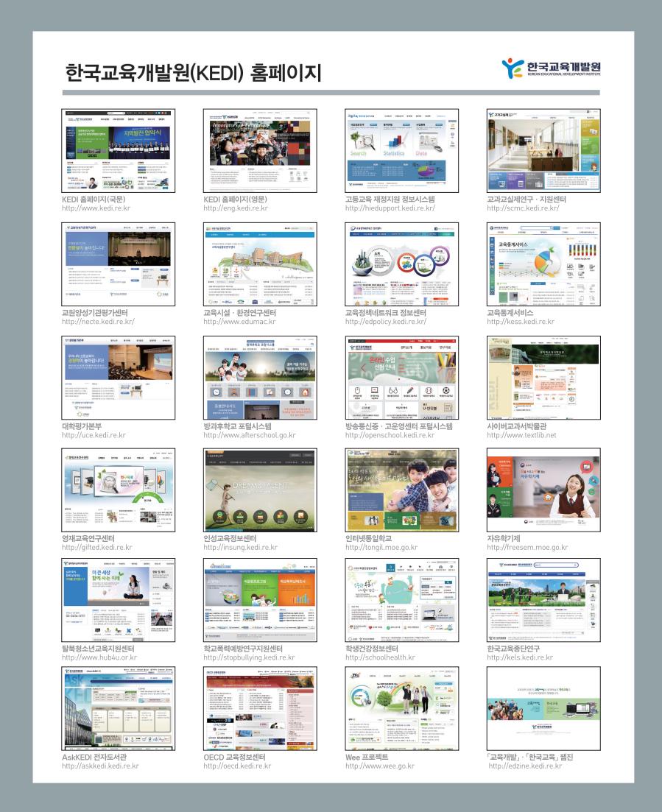Open the 탈북청소년교육지원센터 thumbnail

(118, 600)
